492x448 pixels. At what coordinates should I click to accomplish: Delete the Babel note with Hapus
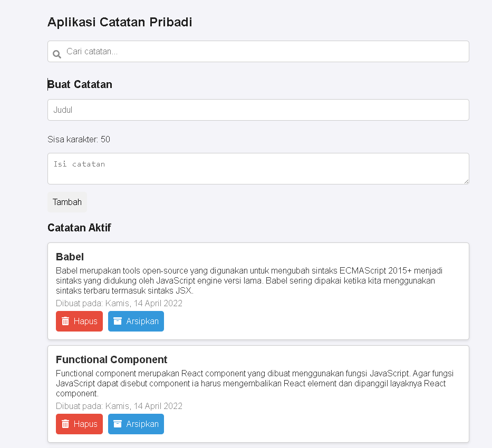coord(80,321)
